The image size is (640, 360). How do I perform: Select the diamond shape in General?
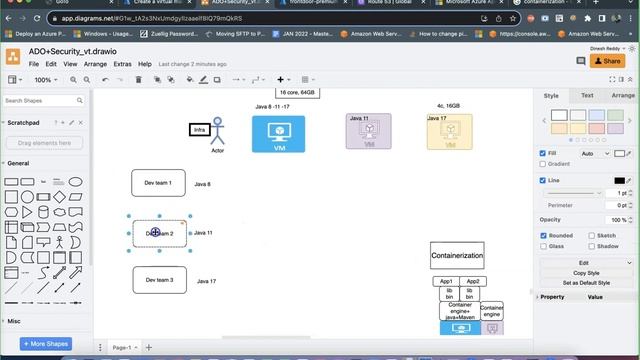pyautogui.click(x=60, y=197)
